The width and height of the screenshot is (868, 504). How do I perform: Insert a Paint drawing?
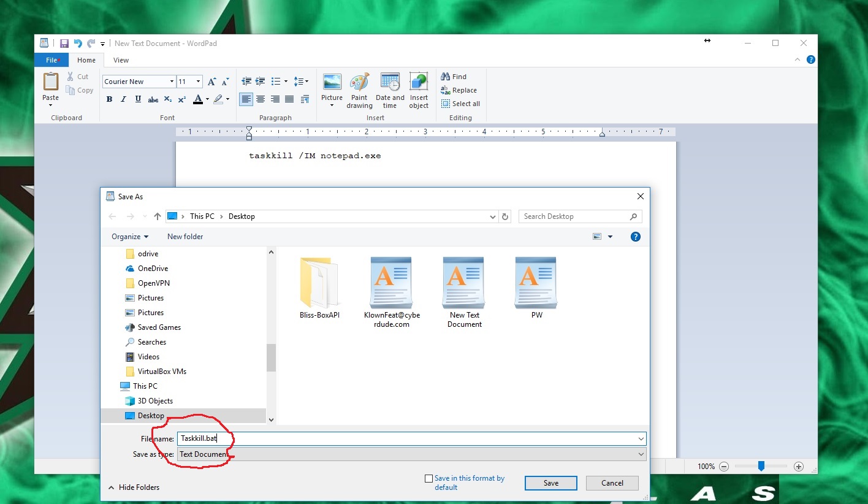(x=359, y=91)
